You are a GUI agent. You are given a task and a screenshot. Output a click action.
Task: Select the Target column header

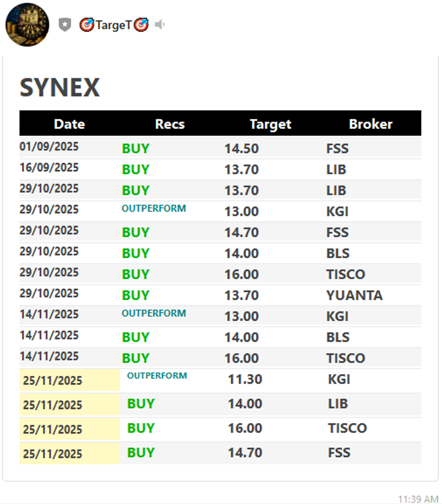[x=270, y=124]
